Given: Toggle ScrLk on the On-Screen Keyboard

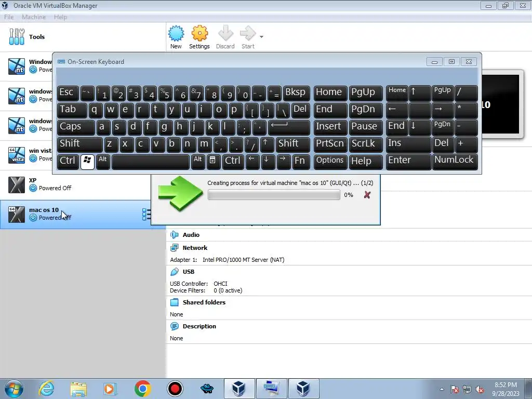Looking at the screenshot, I should pyautogui.click(x=365, y=144).
